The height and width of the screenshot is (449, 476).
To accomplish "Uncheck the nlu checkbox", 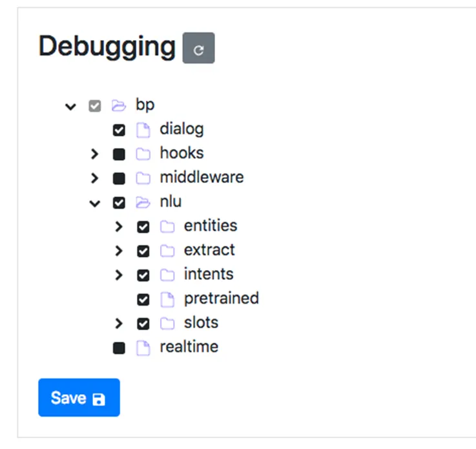I will click(x=119, y=203).
